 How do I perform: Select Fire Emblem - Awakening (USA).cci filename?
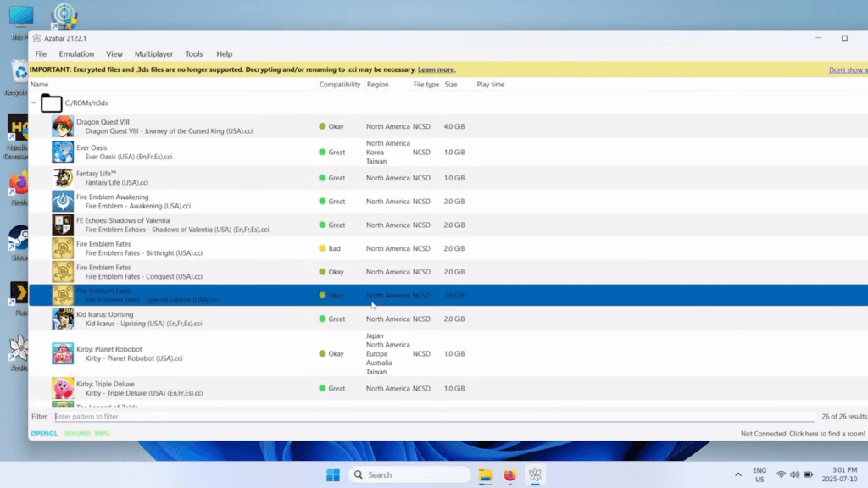click(138, 206)
